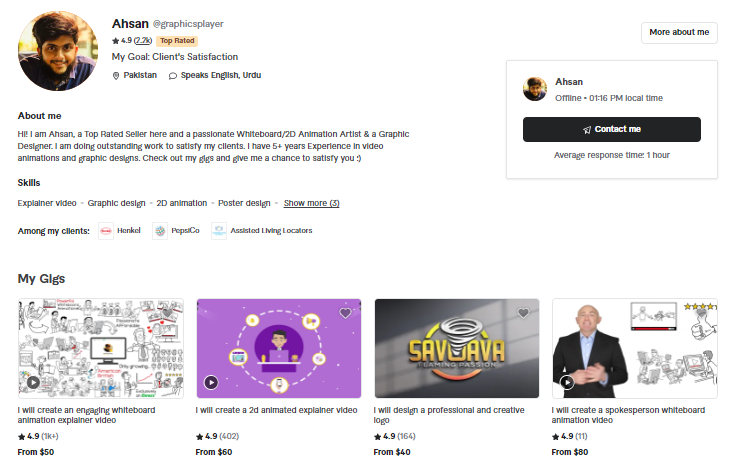This screenshot has width=739, height=459.
Task: Click the Assisted Living Locators logo icon
Action: point(219,231)
